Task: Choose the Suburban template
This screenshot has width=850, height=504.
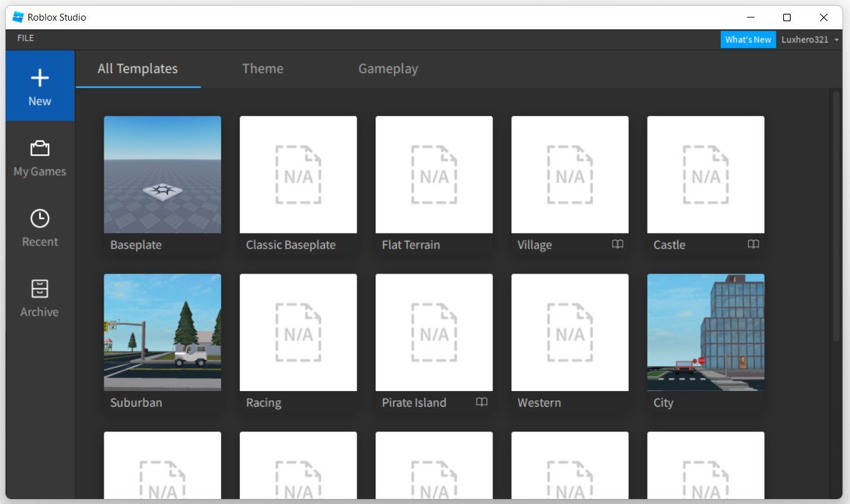Action: [x=162, y=332]
